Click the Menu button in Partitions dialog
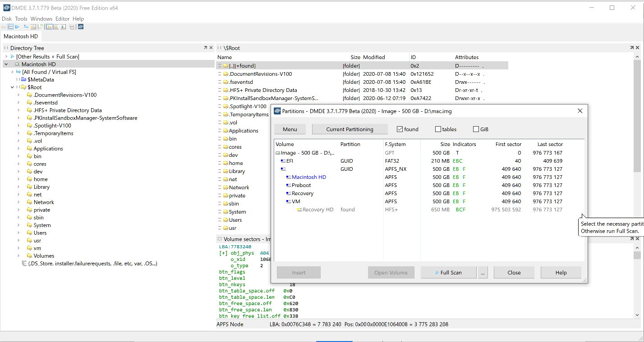This screenshot has height=342, width=644. coord(290,129)
